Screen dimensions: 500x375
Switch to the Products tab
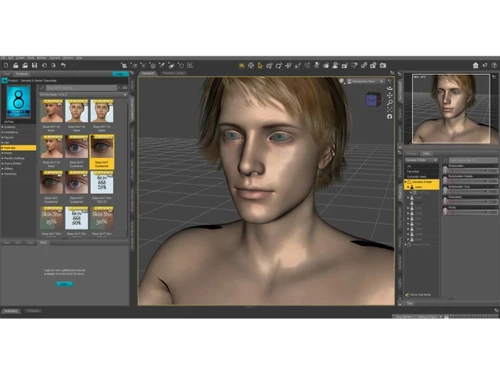click(x=22, y=74)
